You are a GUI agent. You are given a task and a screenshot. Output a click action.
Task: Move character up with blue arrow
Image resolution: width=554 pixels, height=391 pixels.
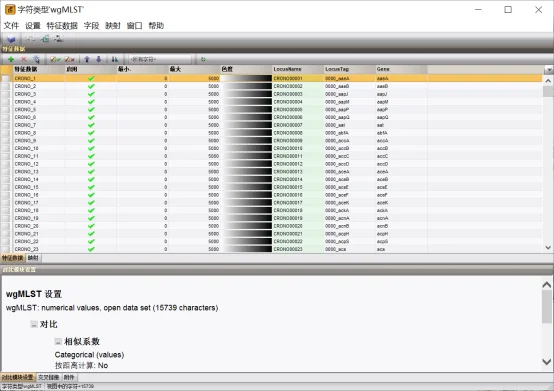coord(87,59)
